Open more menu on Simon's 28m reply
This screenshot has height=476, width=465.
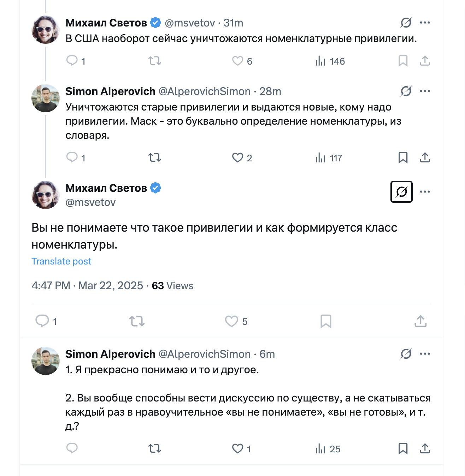point(425,91)
